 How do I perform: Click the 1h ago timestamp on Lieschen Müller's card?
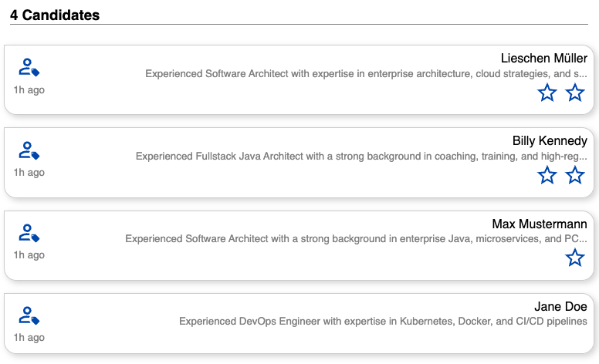(x=29, y=90)
